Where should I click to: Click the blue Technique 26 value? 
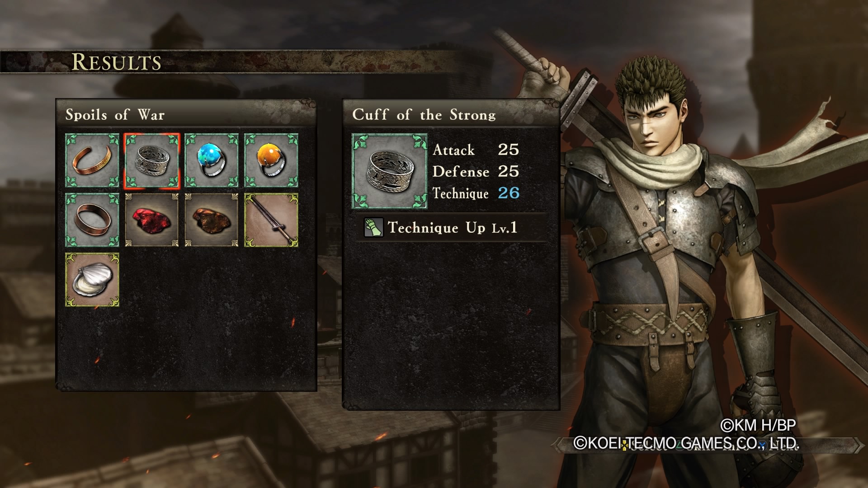(x=508, y=193)
